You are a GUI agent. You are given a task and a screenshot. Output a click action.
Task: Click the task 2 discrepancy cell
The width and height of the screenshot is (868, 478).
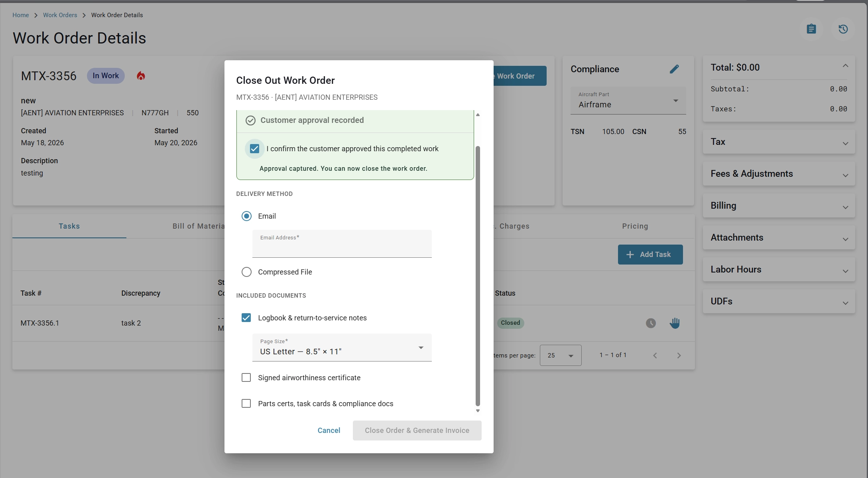click(131, 324)
